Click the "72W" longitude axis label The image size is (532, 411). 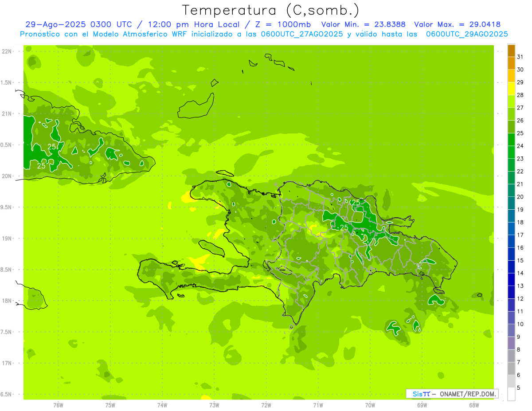click(x=266, y=405)
